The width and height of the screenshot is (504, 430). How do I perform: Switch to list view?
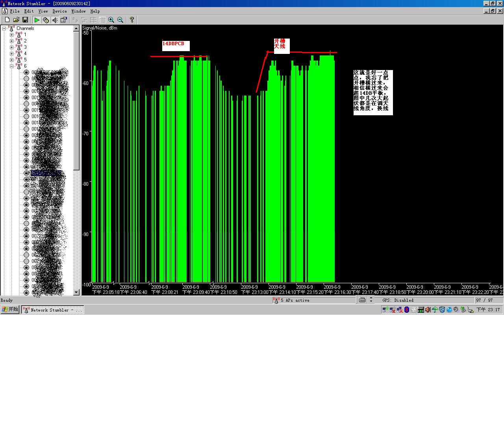(x=93, y=20)
